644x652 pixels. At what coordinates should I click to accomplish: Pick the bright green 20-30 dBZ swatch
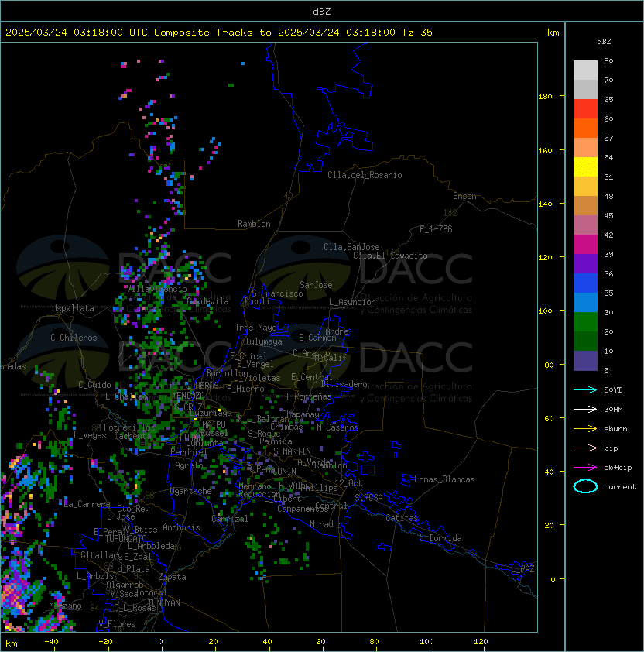click(585, 322)
